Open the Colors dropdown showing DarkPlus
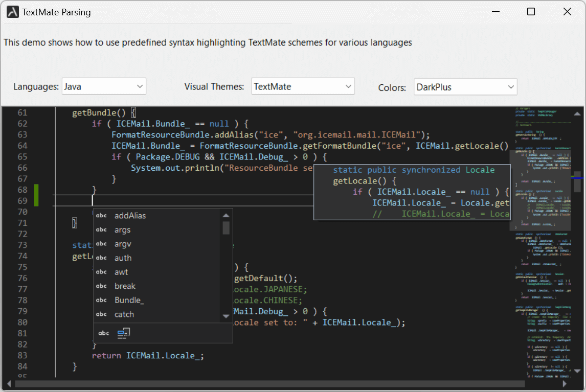The image size is (586, 392). pyautogui.click(x=465, y=87)
